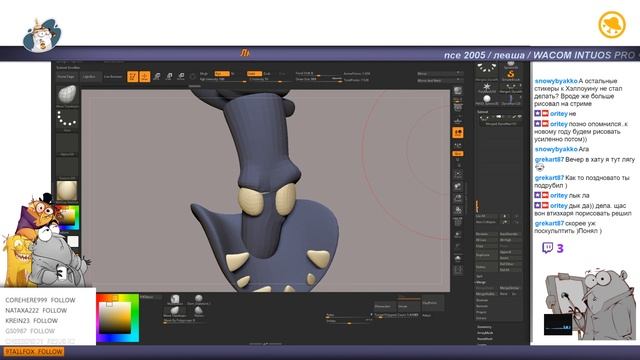Viewport: 640px width, 360px height.
Task: Select the PM3D_Sphere3D white sphere thumbnail
Action: pos(487,100)
